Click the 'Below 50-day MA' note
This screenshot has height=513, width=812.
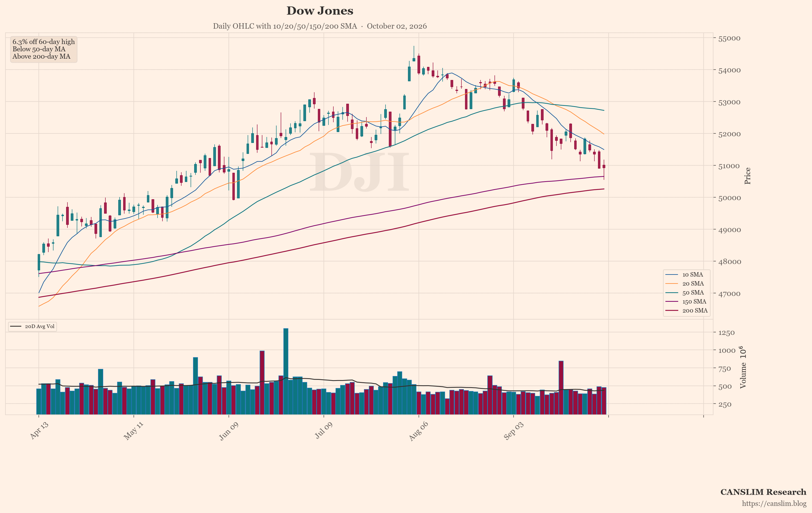[x=39, y=49]
